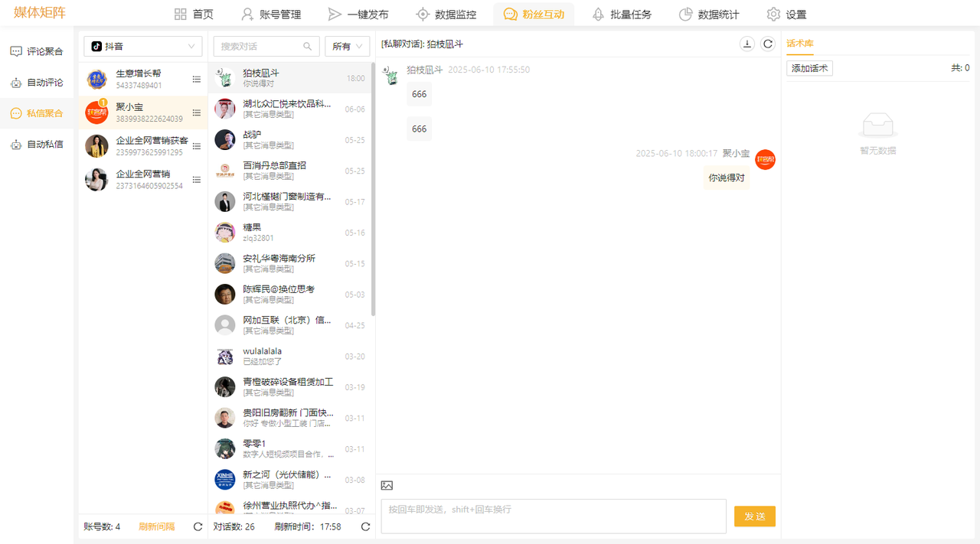This screenshot has height=544, width=980.
Task: Open conversation with 百消丹总部直招
Action: pyautogui.click(x=291, y=171)
